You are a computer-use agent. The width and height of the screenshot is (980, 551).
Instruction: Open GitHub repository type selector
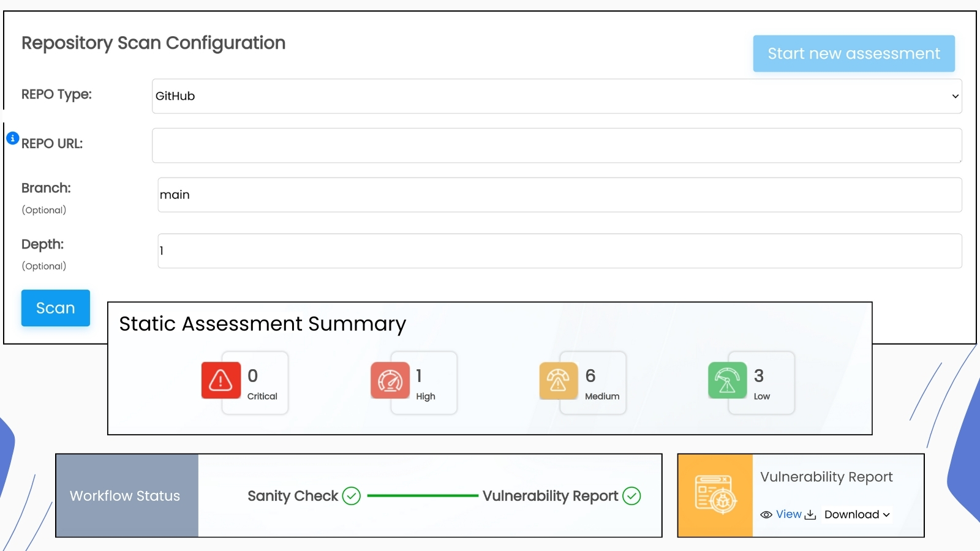coord(556,96)
